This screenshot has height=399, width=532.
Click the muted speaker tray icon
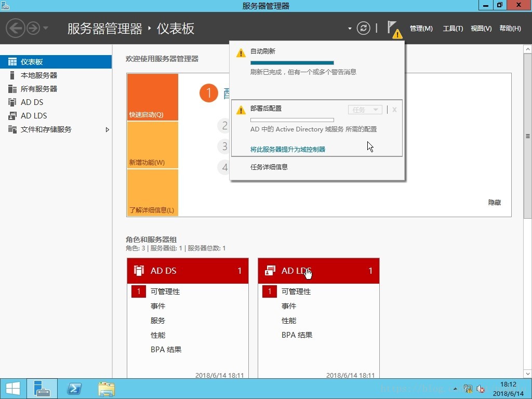(481, 389)
